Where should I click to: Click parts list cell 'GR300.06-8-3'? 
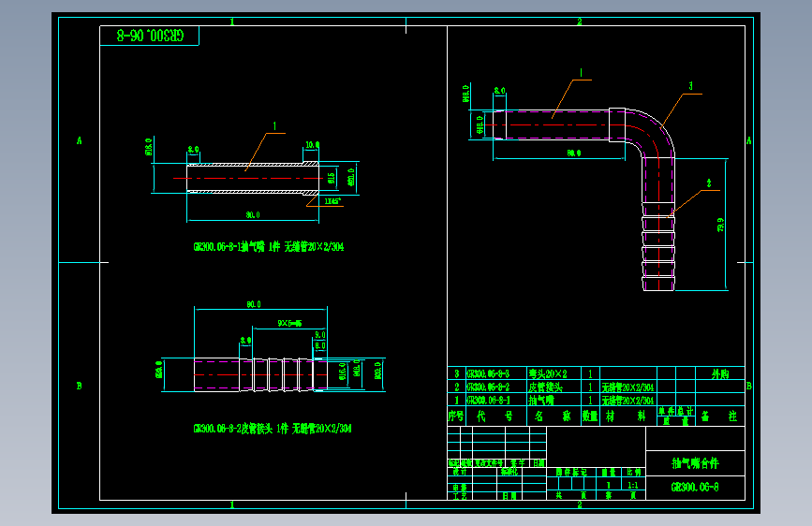(x=488, y=373)
